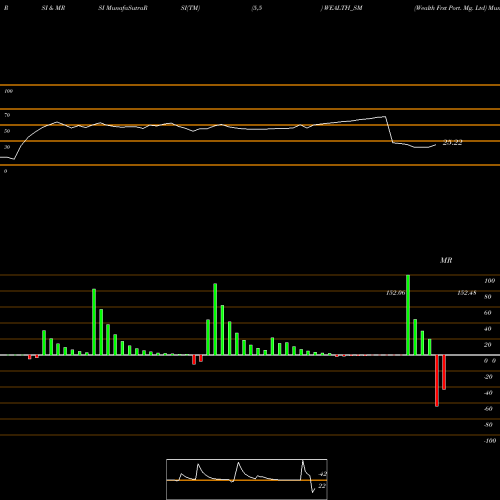Click the RSI value label 23.22
Viewport: 500px width, 500px height.
452,142
